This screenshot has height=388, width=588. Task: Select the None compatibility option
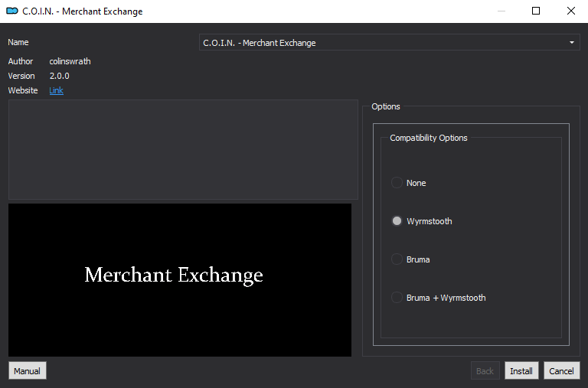[x=409, y=183]
